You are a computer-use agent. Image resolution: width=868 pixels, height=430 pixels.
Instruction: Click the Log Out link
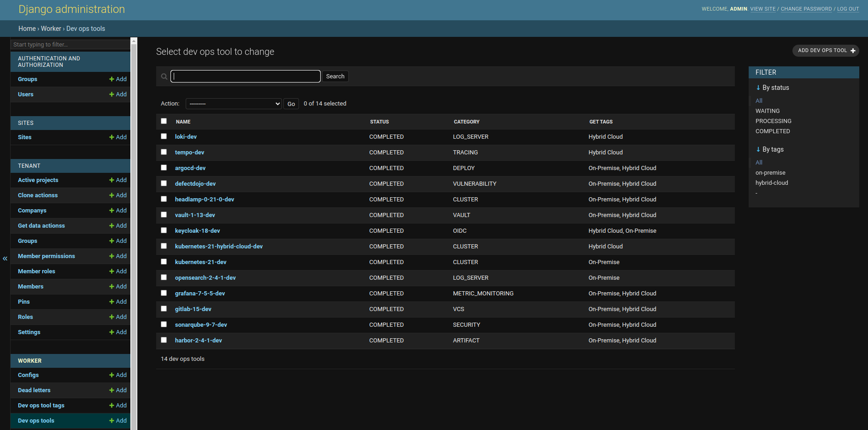[x=848, y=9]
